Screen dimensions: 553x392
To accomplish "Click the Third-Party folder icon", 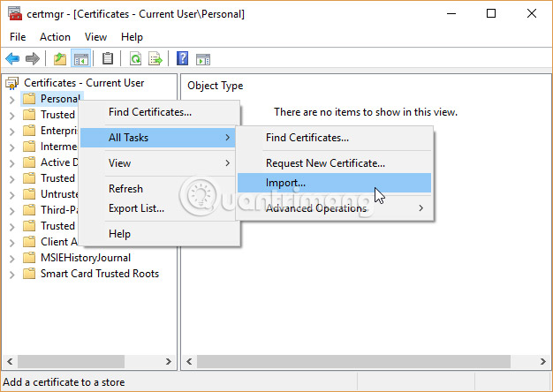I will pyautogui.click(x=29, y=210).
